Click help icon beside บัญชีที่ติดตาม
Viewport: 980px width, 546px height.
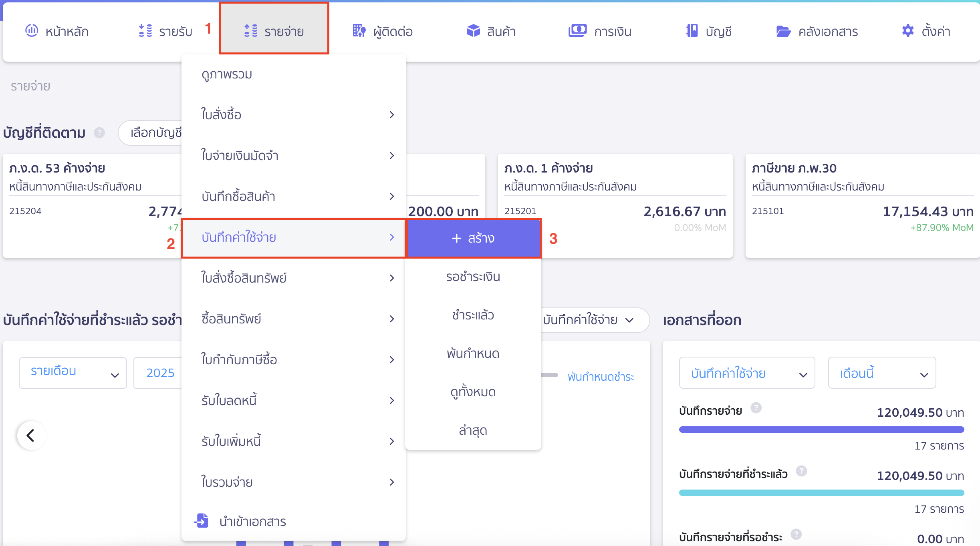99,132
